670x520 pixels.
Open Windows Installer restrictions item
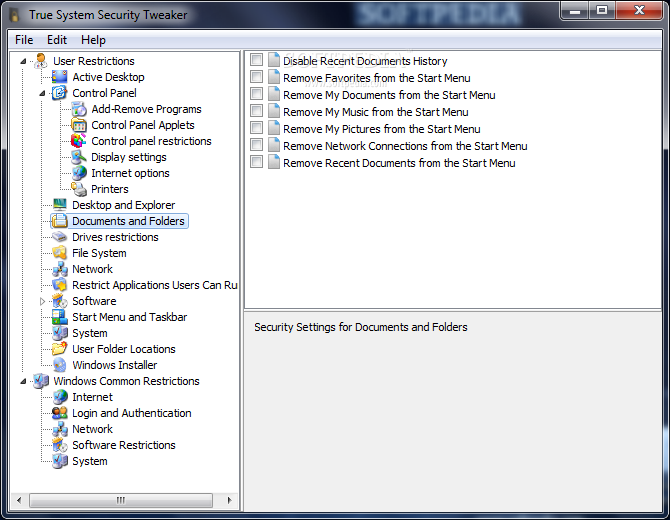pyautogui.click(x=115, y=365)
